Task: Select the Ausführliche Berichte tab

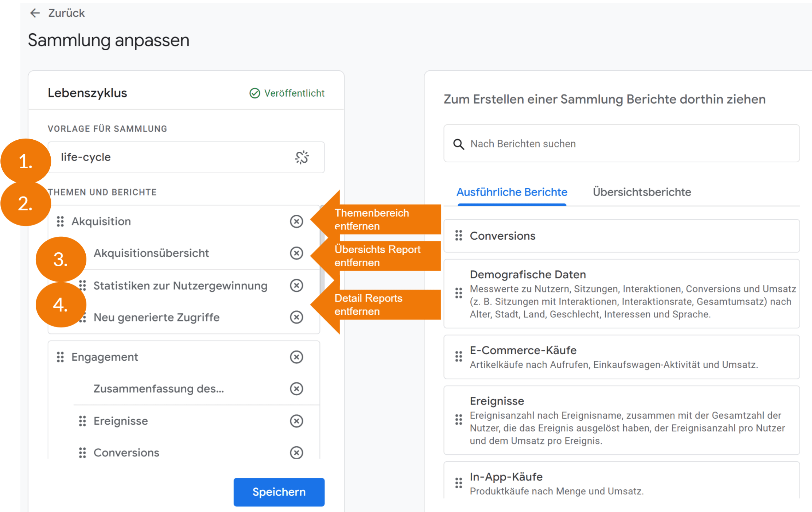Action: tap(512, 192)
